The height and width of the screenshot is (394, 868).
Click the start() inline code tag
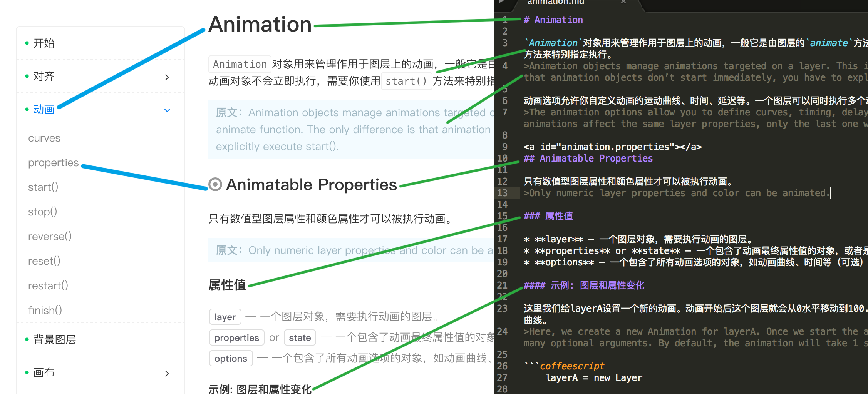(x=406, y=81)
